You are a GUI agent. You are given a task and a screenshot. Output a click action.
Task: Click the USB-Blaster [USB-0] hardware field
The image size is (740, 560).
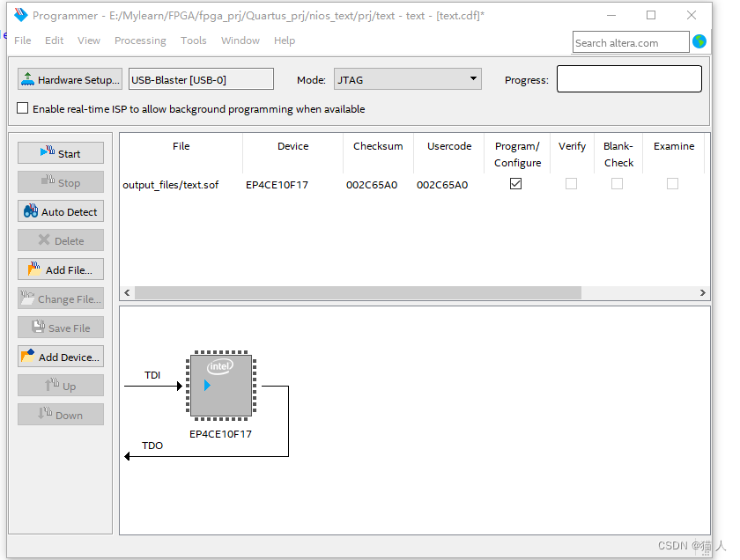pyautogui.click(x=201, y=79)
